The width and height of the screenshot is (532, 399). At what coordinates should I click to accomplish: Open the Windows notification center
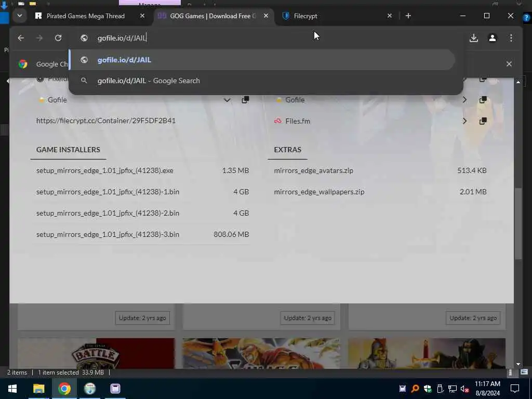(515, 389)
